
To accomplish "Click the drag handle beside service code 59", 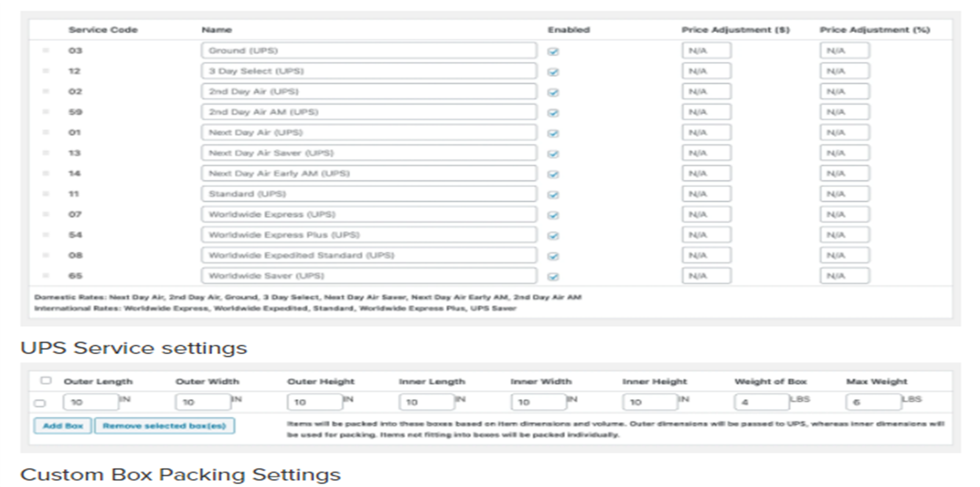I will pos(46,112).
